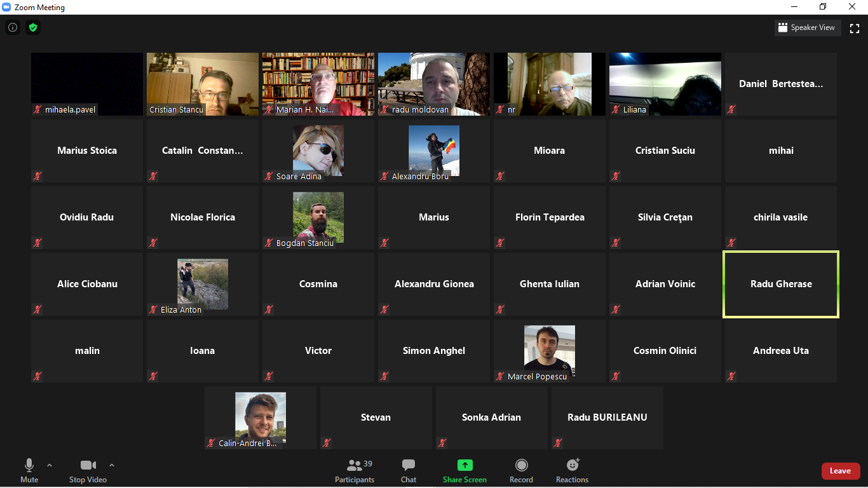Select the Cosmina participant tile
The height and width of the screenshot is (488, 868).
tap(318, 284)
